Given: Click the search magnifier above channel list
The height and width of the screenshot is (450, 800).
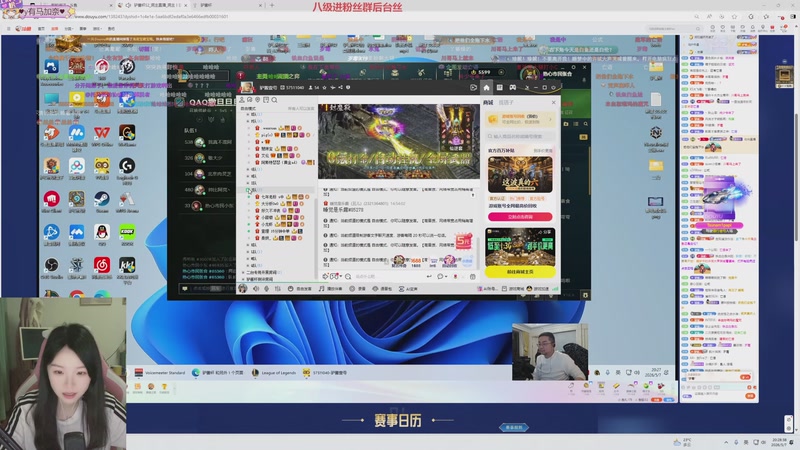Looking at the screenshot, I should click(274, 100).
